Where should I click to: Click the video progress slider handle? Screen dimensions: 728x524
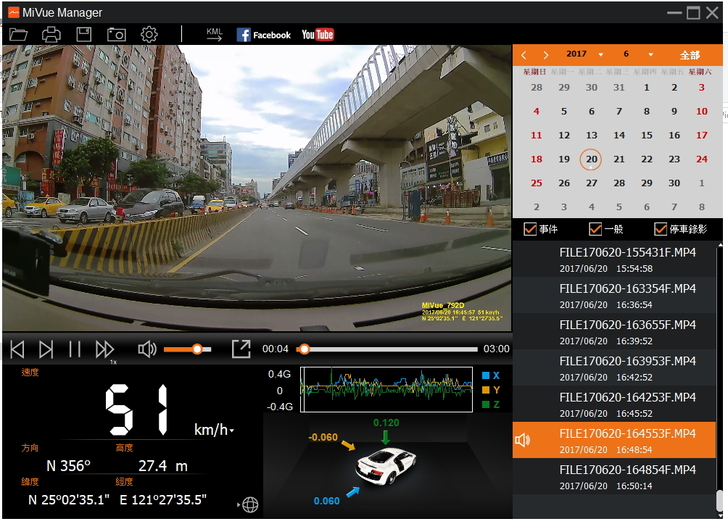(304, 349)
